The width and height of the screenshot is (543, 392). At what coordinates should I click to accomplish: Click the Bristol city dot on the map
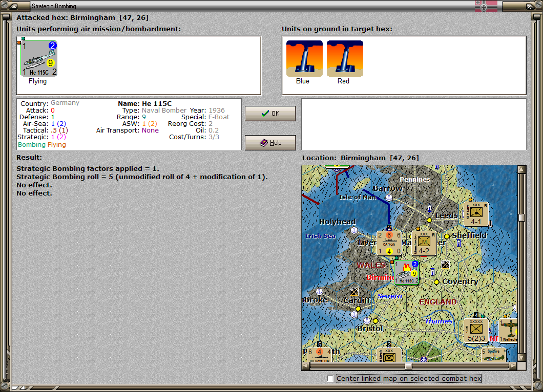click(375, 321)
